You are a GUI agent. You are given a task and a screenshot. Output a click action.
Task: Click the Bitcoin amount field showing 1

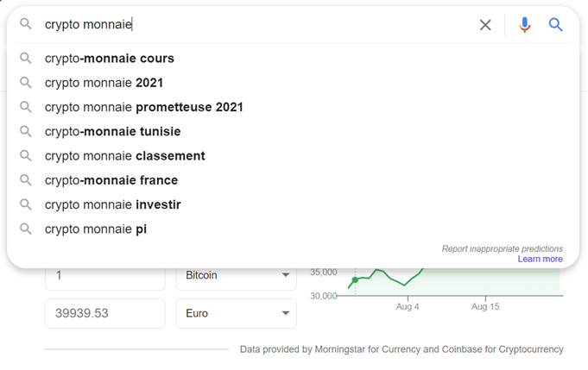[104, 276]
